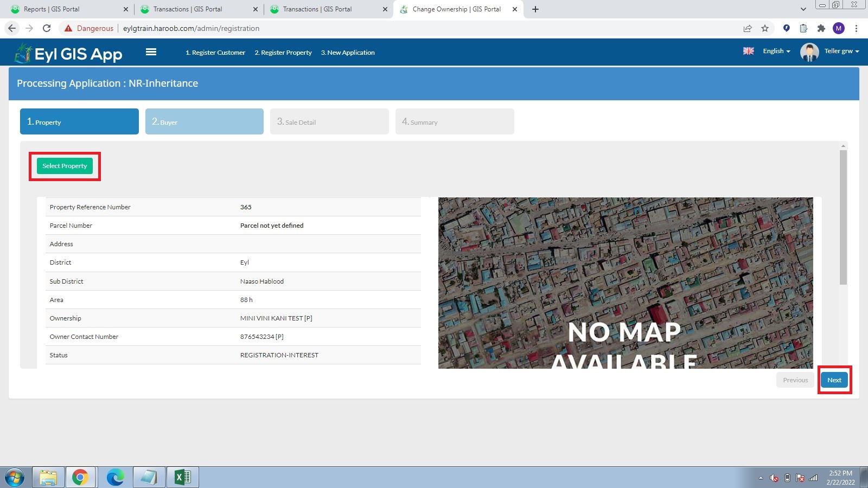Click the UK flag language icon
Viewport: 868px width, 488px height.
748,51
